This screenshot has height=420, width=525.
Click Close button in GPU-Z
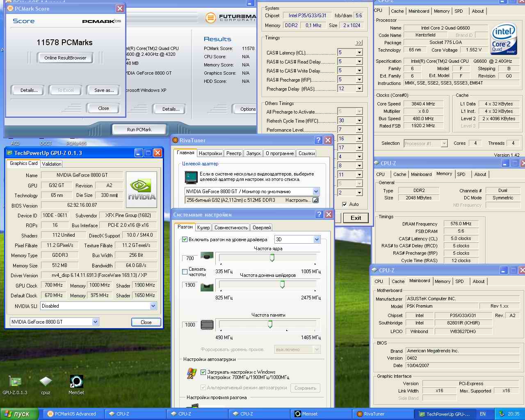[x=146, y=322]
